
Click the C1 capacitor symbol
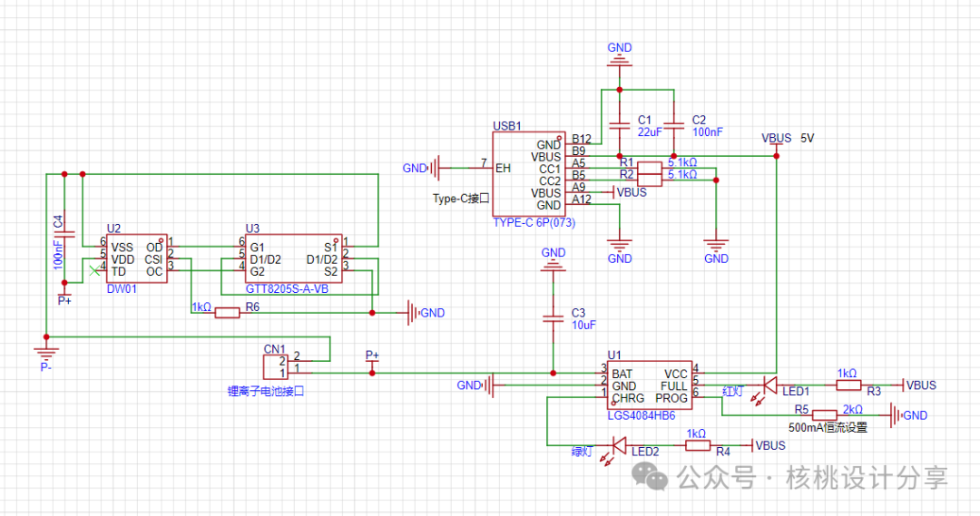tap(620, 125)
